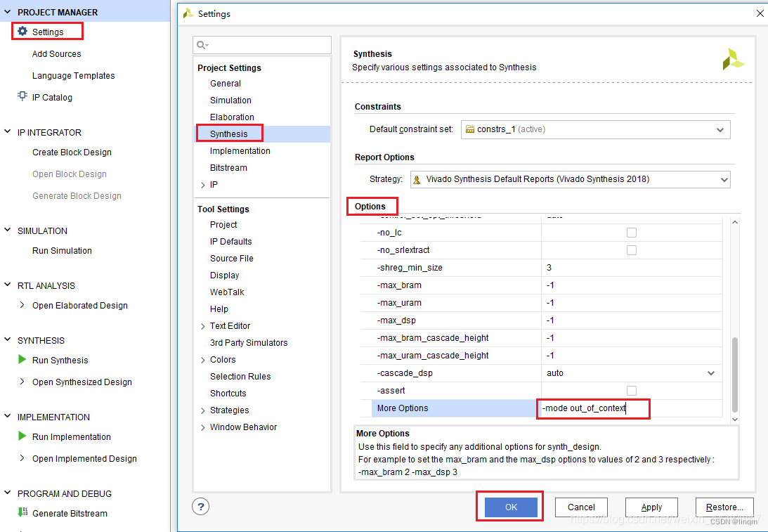
Task: Open the -cascade_dsp value dropdown
Action: pos(711,373)
